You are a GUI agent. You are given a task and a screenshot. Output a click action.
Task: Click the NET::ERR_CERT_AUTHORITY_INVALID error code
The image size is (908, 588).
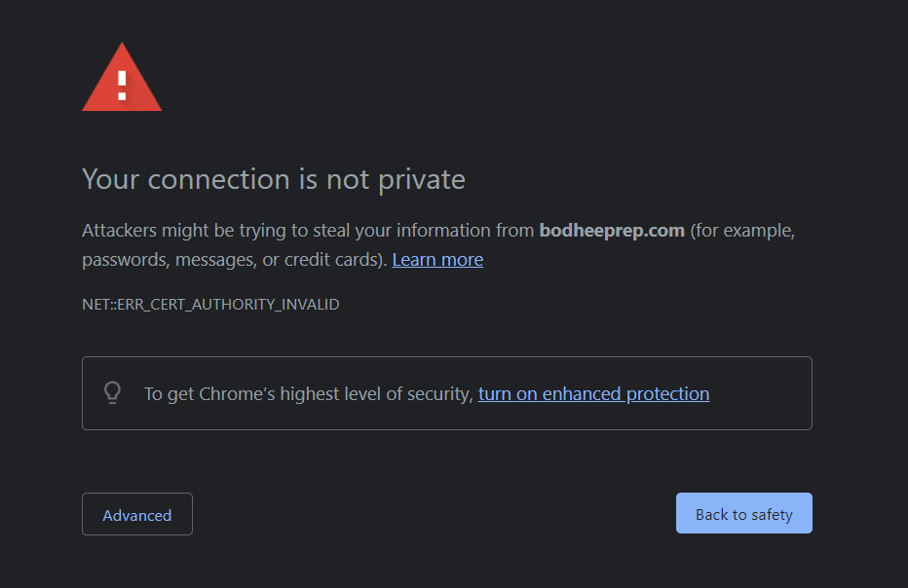(210, 305)
